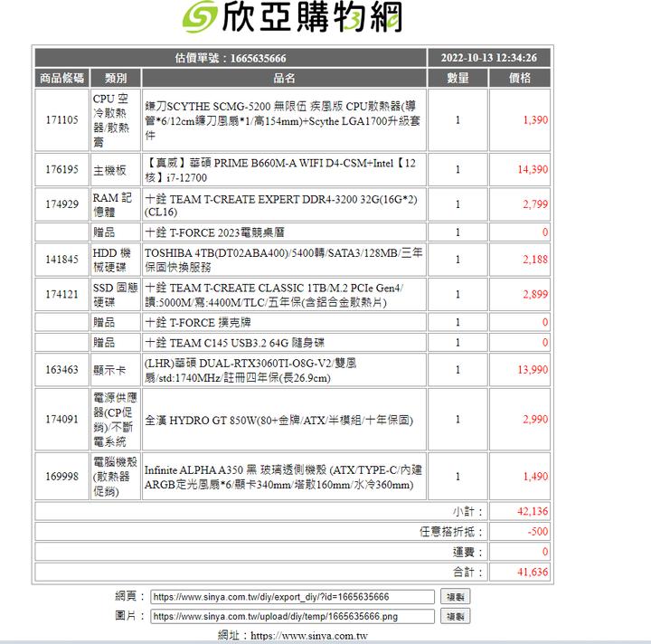Click the 任意搭折抵 label
The width and height of the screenshot is (651, 644).
451,532
